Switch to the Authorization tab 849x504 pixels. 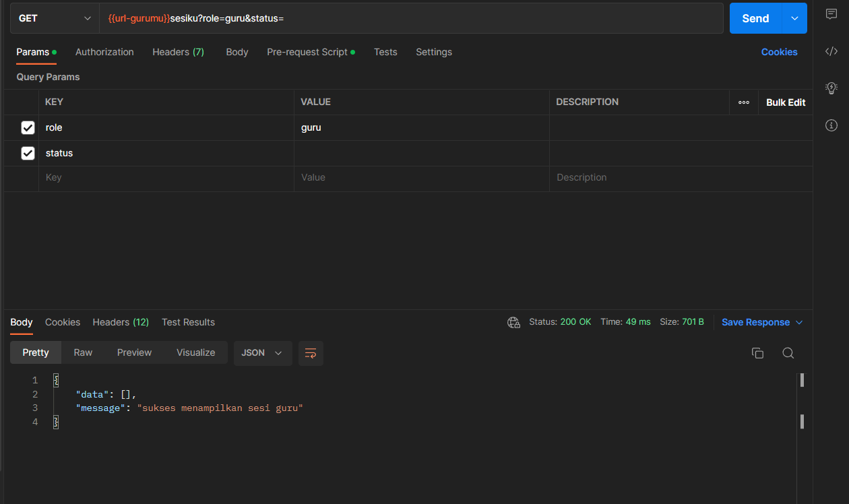(104, 52)
